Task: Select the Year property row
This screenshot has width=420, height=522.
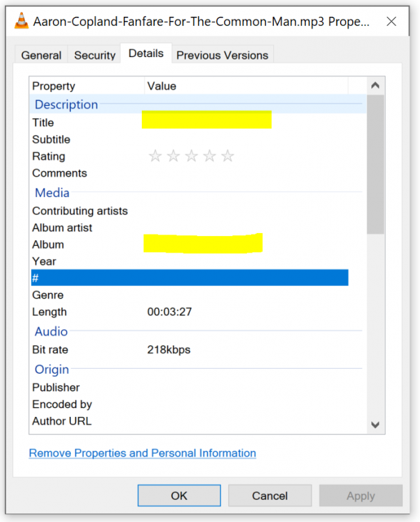Action: point(190,261)
